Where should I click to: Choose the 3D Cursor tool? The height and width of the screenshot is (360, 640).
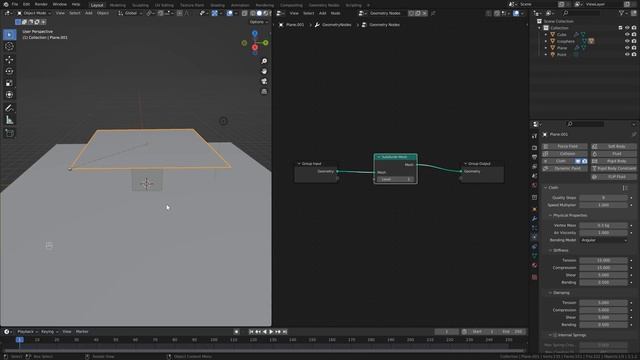(x=9, y=47)
